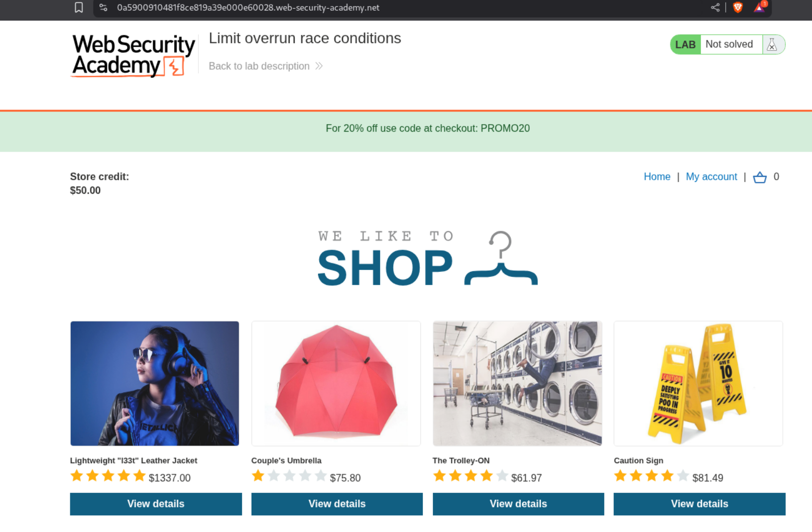Image resolution: width=812 pixels, height=532 pixels.
Task: View details of the Caution Sign
Action: click(700, 504)
